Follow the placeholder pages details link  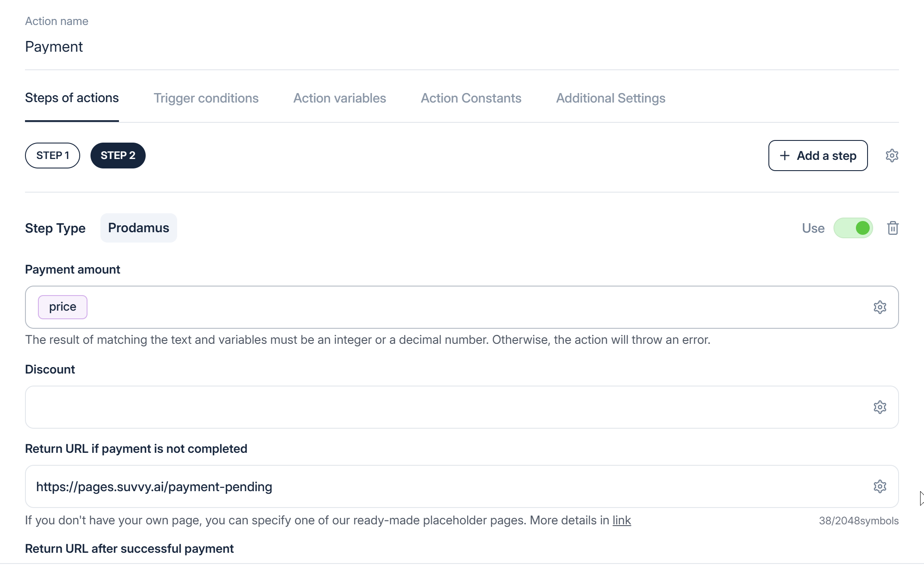coord(621,520)
